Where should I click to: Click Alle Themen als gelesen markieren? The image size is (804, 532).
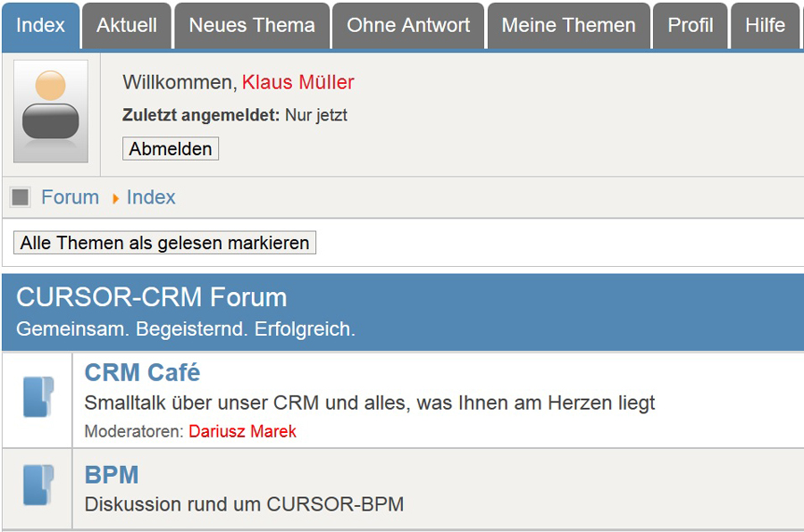[x=165, y=243]
